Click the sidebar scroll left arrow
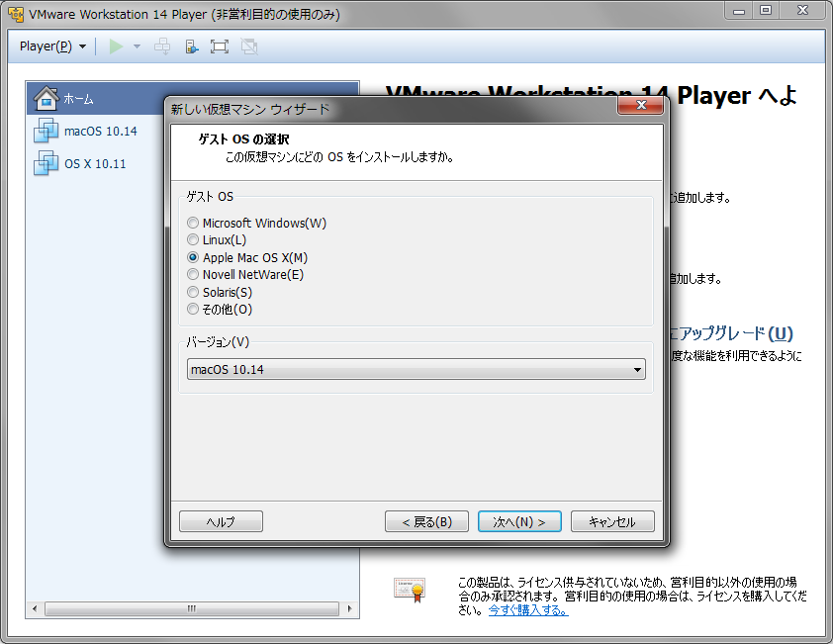Image resolution: width=833 pixels, height=644 pixels. point(35,608)
